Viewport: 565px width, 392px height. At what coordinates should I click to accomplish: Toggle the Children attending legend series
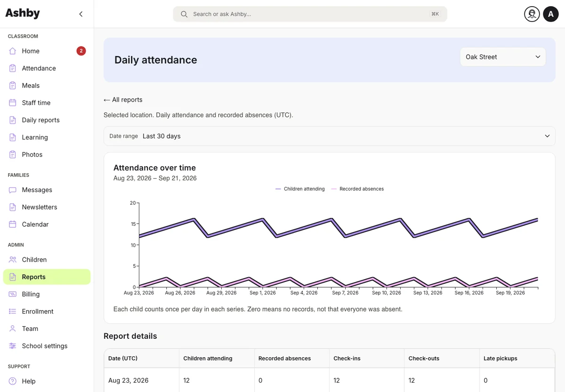pyautogui.click(x=300, y=189)
